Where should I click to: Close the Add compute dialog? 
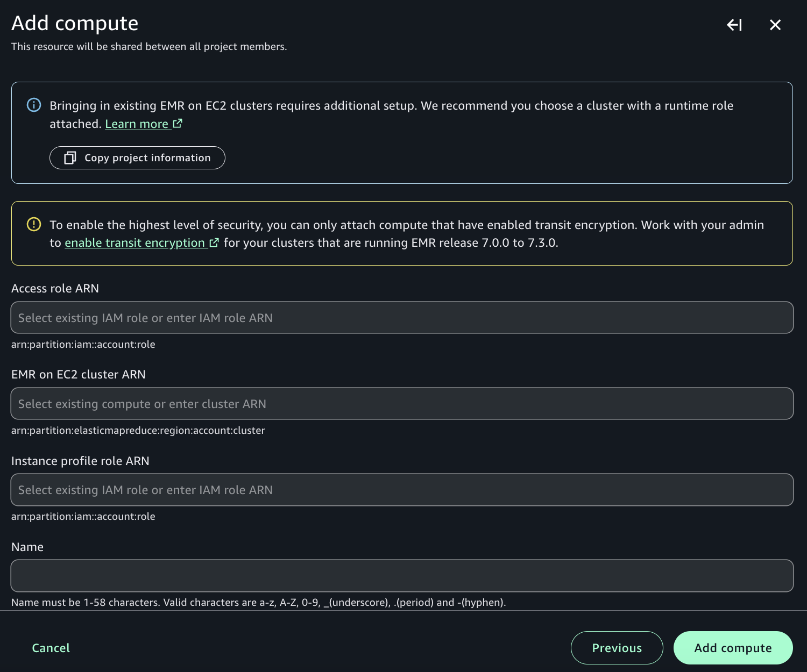pos(775,25)
